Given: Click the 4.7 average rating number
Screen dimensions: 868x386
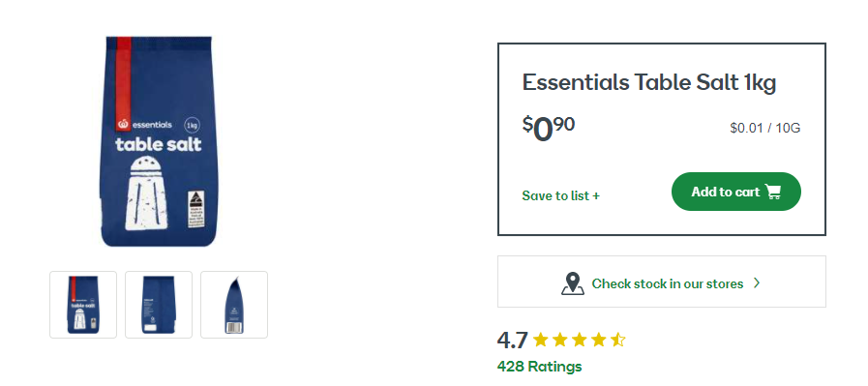Looking at the screenshot, I should (x=513, y=340).
